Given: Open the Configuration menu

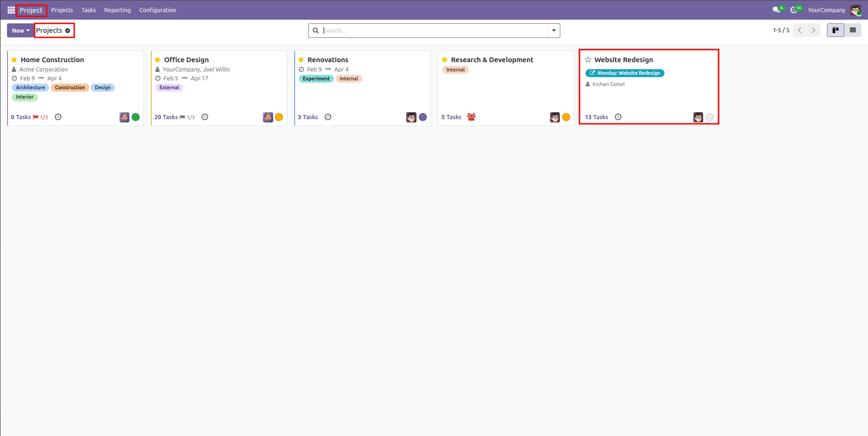Looking at the screenshot, I should pyautogui.click(x=158, y=10).
